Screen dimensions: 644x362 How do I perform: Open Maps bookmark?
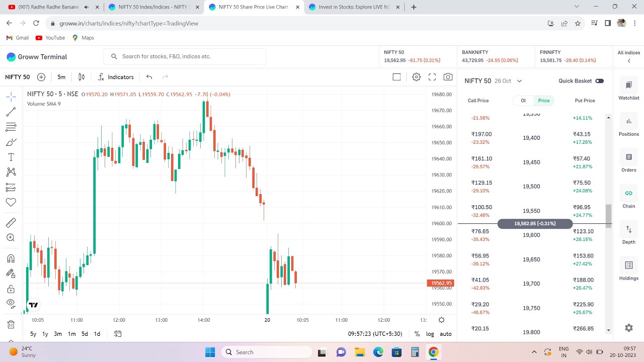83,38
